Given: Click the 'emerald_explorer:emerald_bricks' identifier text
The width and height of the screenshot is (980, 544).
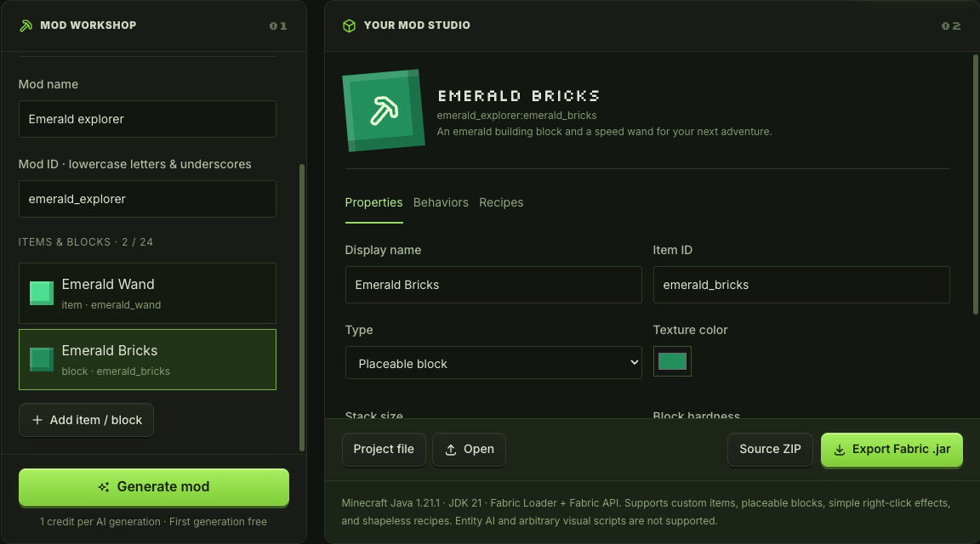Looking at the screenshot, I should [x=516, y=116].
